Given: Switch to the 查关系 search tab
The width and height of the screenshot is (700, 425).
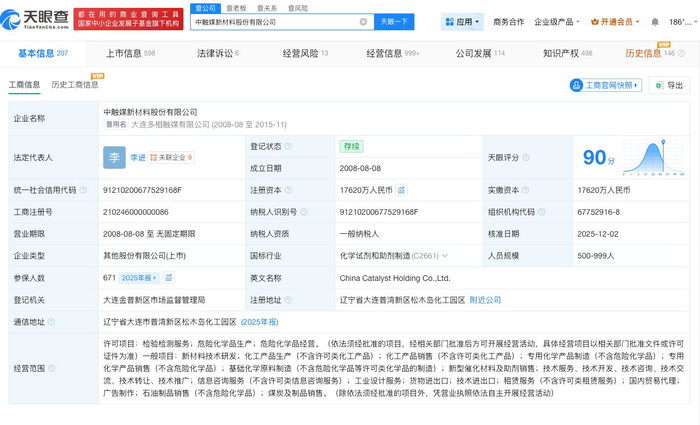Looking at the screenshot, I should point(267,8).
